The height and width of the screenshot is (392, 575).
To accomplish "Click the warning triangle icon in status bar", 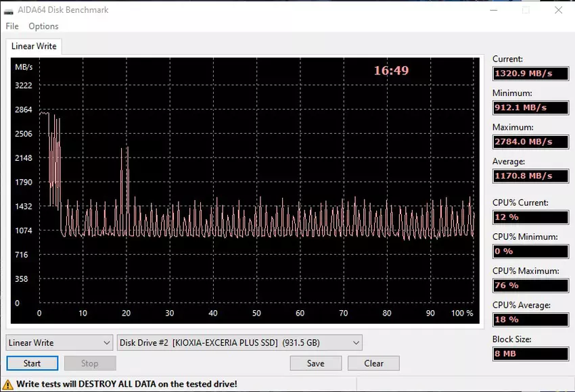I will [x=8, y=384].
